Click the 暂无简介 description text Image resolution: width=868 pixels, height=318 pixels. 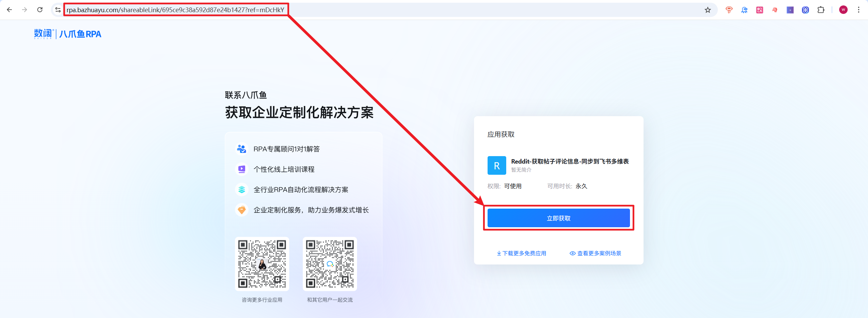pos(521,170)
